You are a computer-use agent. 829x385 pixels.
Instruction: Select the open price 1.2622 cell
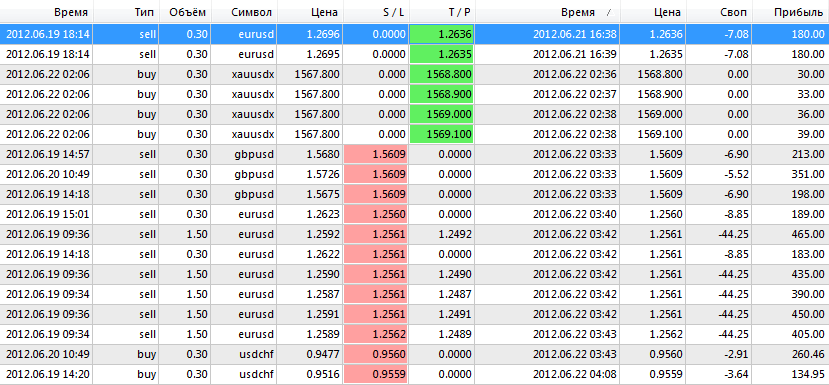323,254
